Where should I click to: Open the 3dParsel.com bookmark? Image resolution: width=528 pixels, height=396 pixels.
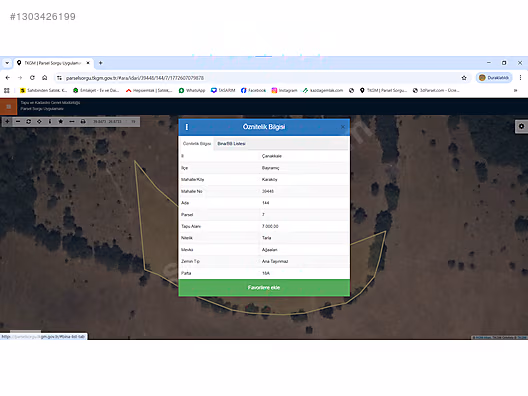[436, 90]
